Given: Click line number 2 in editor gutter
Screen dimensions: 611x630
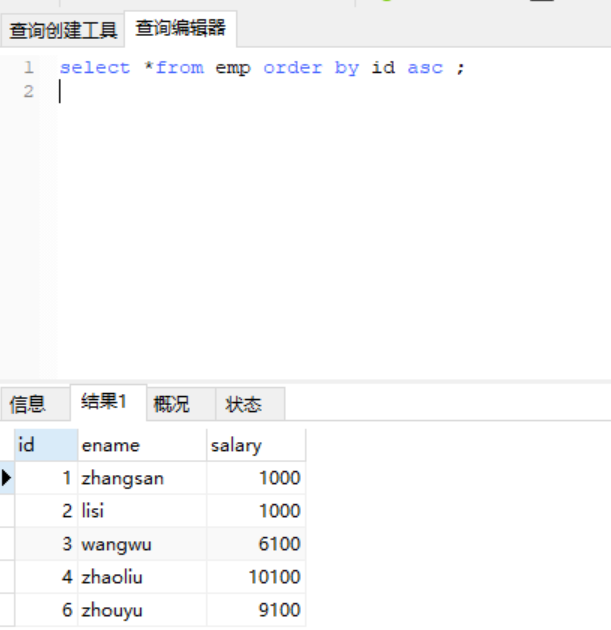Looking at the screenshot, I should pos(29,92).
